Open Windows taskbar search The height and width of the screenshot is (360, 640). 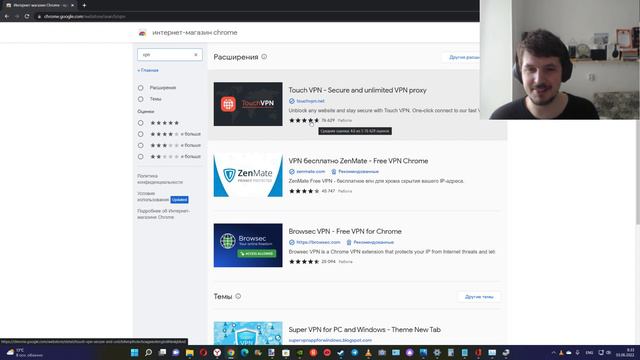[148, 352]
